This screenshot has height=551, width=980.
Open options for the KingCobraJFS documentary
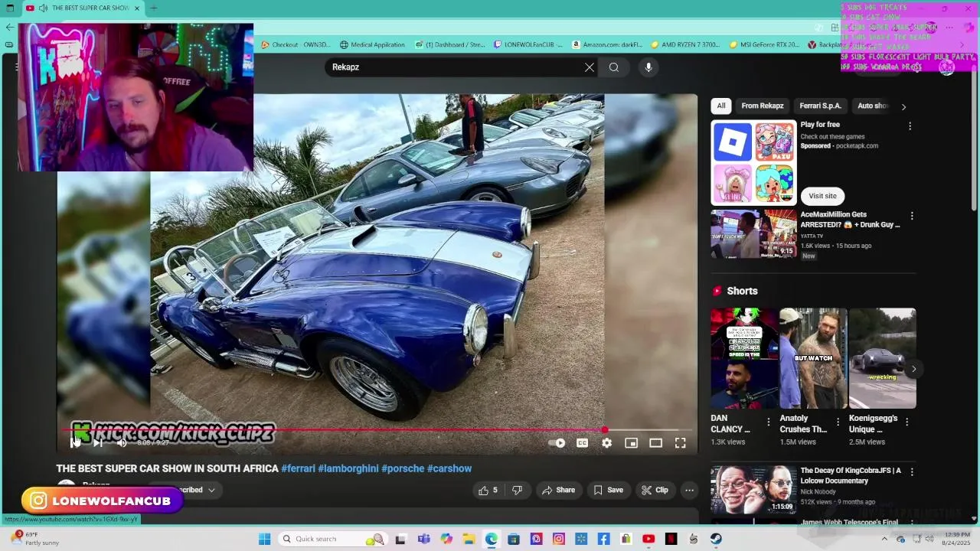[911, 472]
